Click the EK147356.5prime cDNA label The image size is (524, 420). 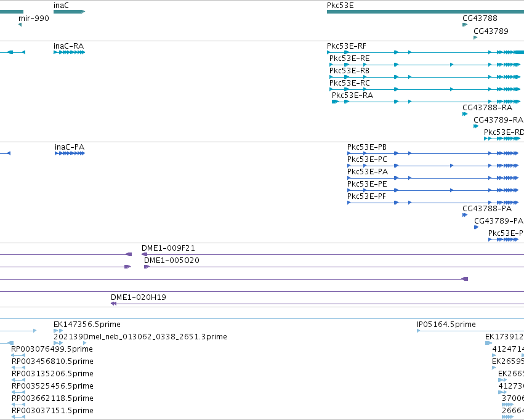pos(87,325)
